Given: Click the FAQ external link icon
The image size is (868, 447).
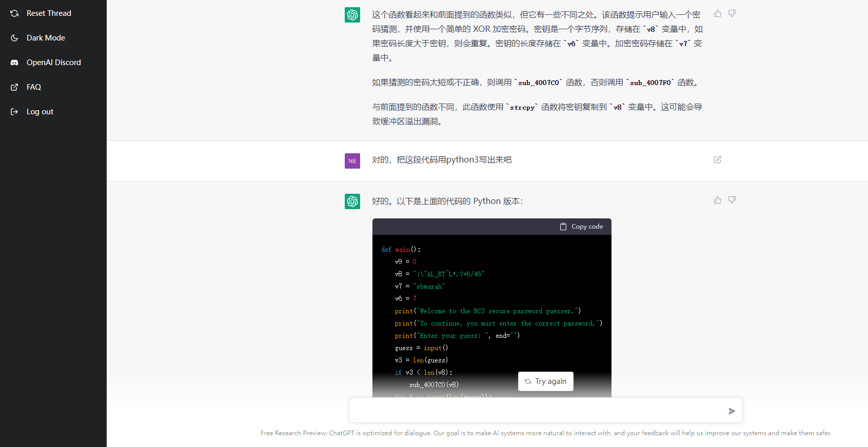Looking at the screenshot, I should 14,87.
